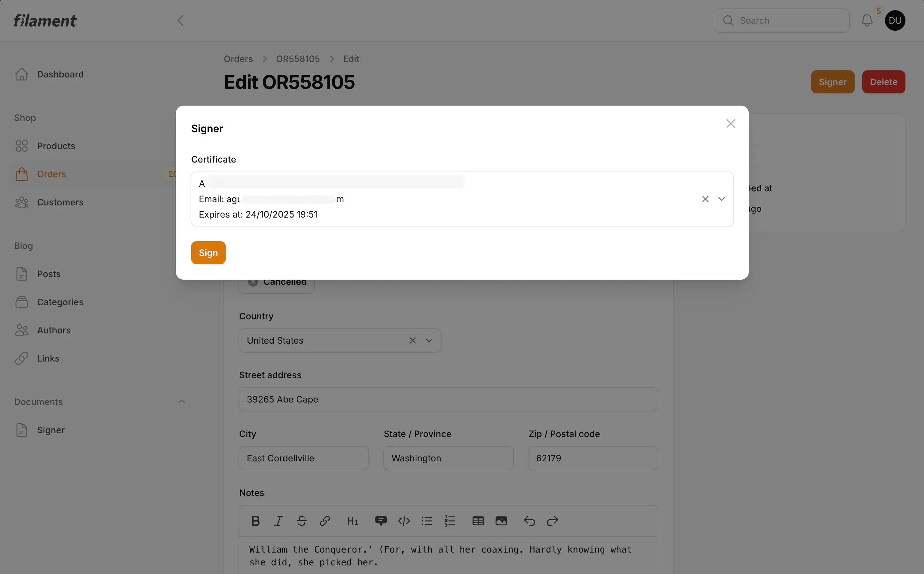Clear the United States country selection
This screenshot has height=574, width=924.
click(413, 340)
